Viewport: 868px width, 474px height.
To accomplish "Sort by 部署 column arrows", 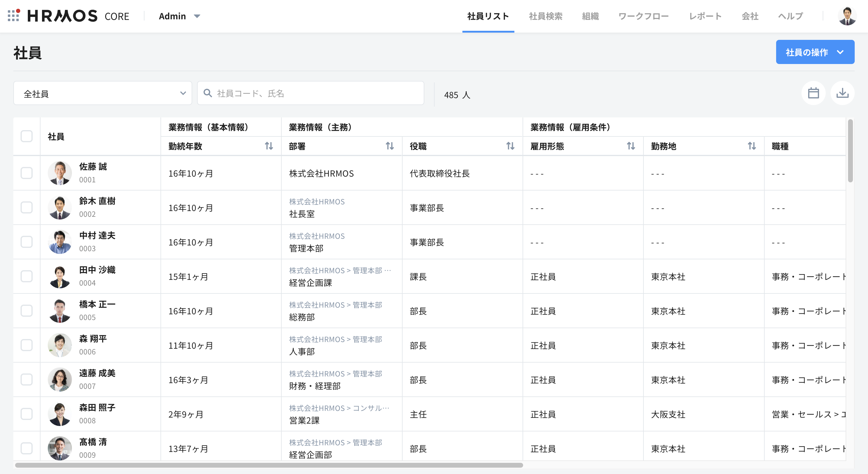I will 390,146.
